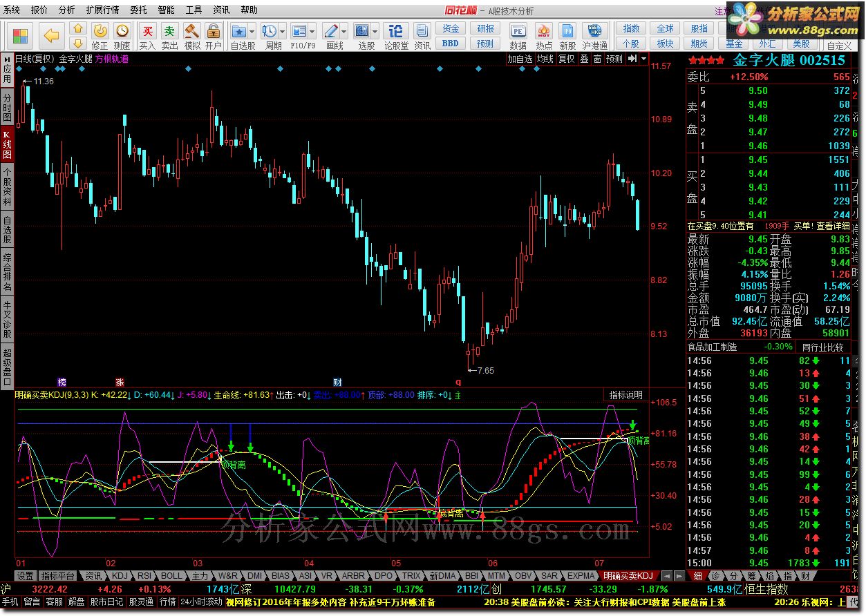The height and width of the screenshot is (616, 866).
Task: Switch to the BOLL indicator tab
Action: pyautogui.click(x=171, y=575)
